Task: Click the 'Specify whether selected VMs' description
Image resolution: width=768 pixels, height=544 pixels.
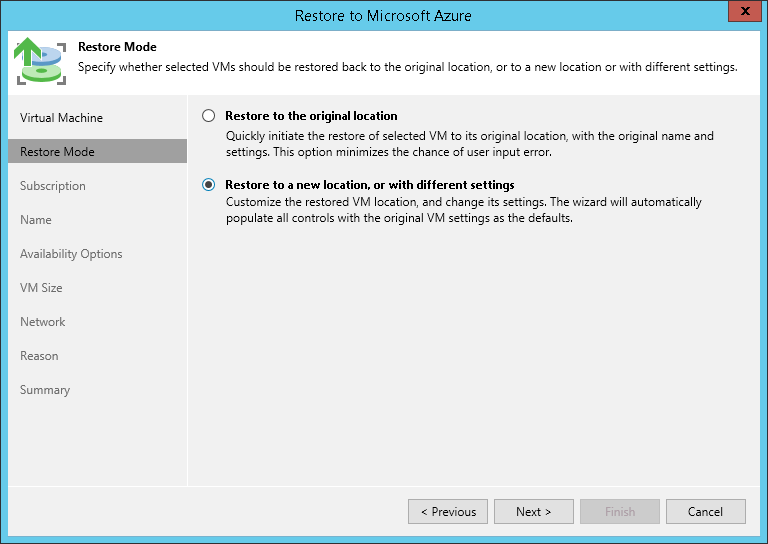Action: [408, 67]
